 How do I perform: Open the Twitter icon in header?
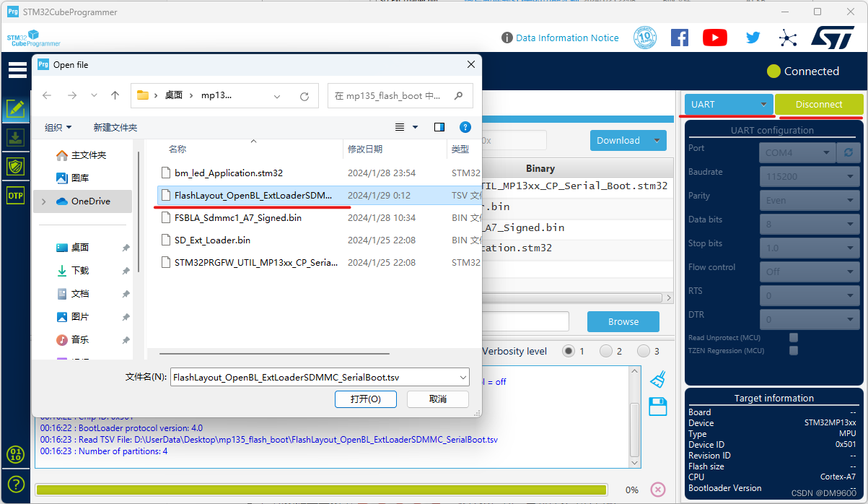tap(753, 38)
